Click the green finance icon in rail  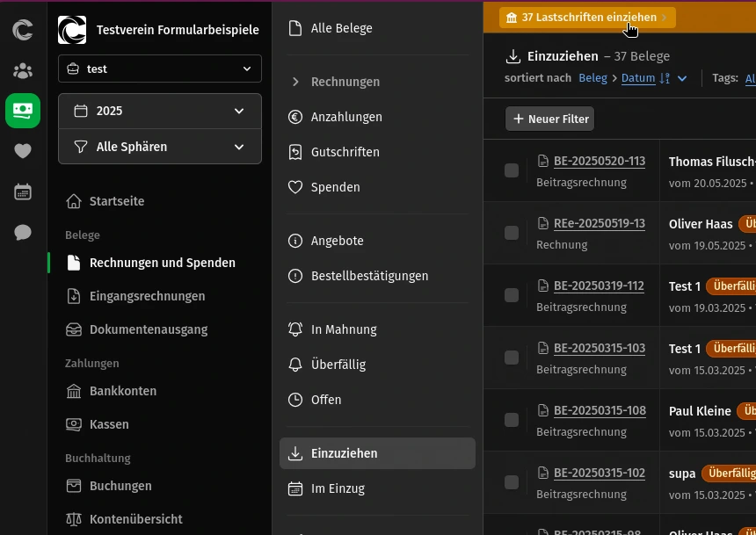23,111
